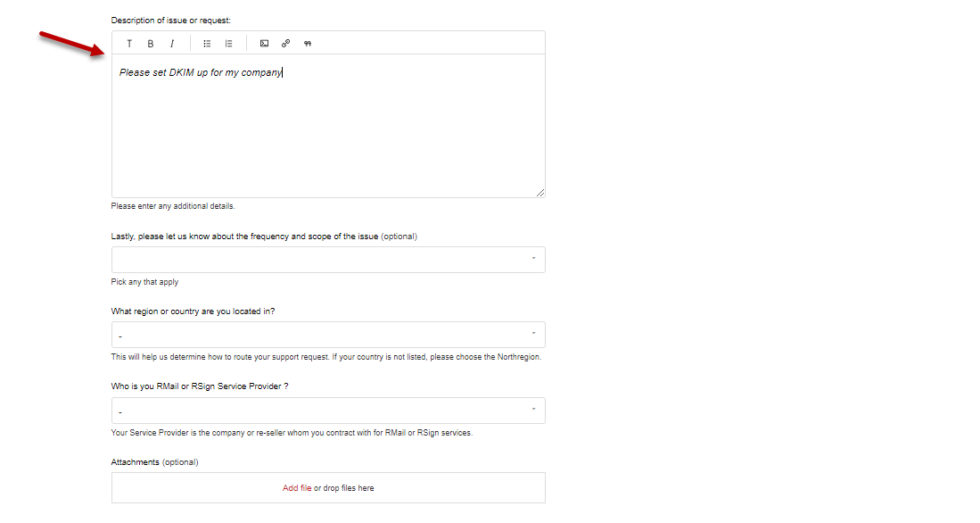Insert a bulleted list

tap(207, 44)
